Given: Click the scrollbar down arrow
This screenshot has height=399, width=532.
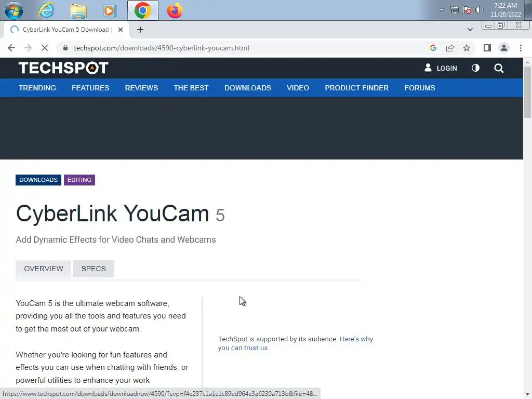Looking at the screenshot, I should 528,395.
